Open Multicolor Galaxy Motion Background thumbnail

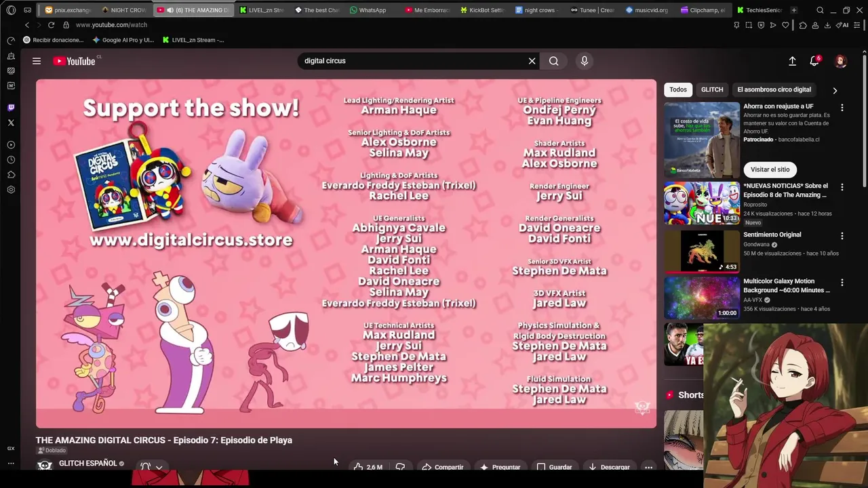[x=702, y=298]
